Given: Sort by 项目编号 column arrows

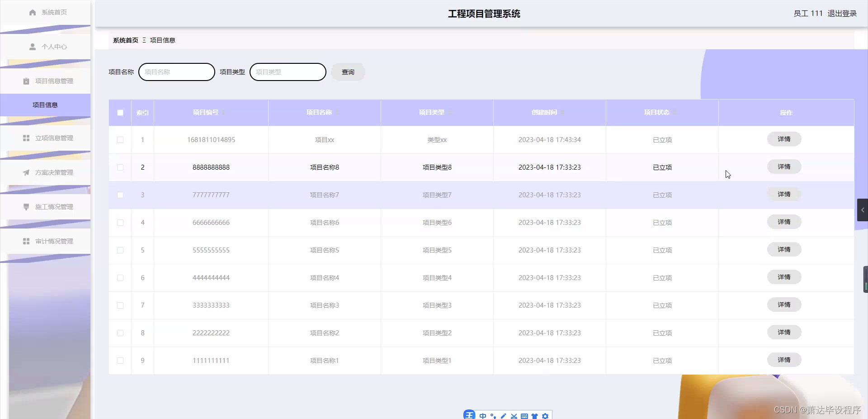Looking at the screenshot, I should pyautogui.click(x=223, y=112).
